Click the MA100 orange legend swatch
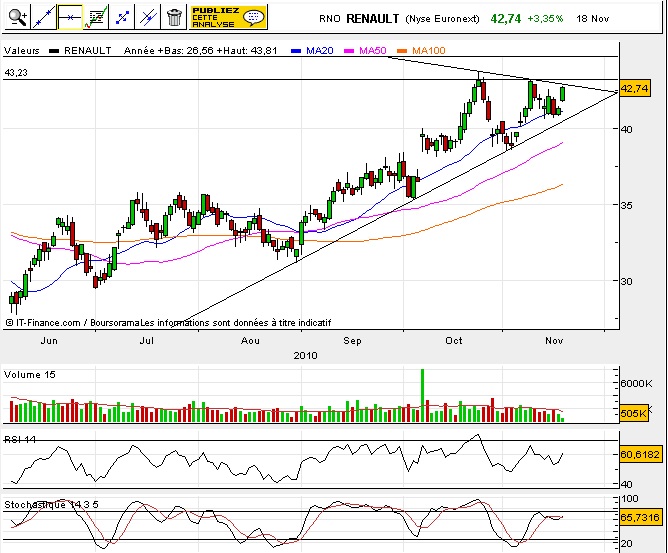This screenshot has height=553, width=668. 402,51
